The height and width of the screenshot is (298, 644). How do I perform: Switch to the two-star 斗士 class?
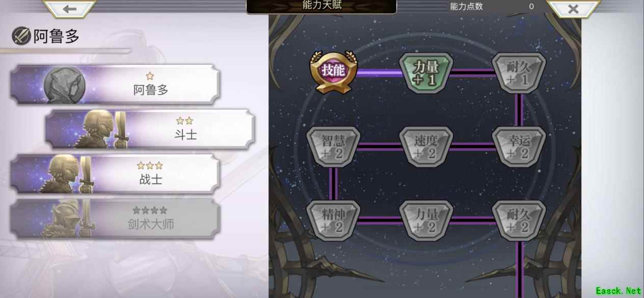click(x=150, y=129)
